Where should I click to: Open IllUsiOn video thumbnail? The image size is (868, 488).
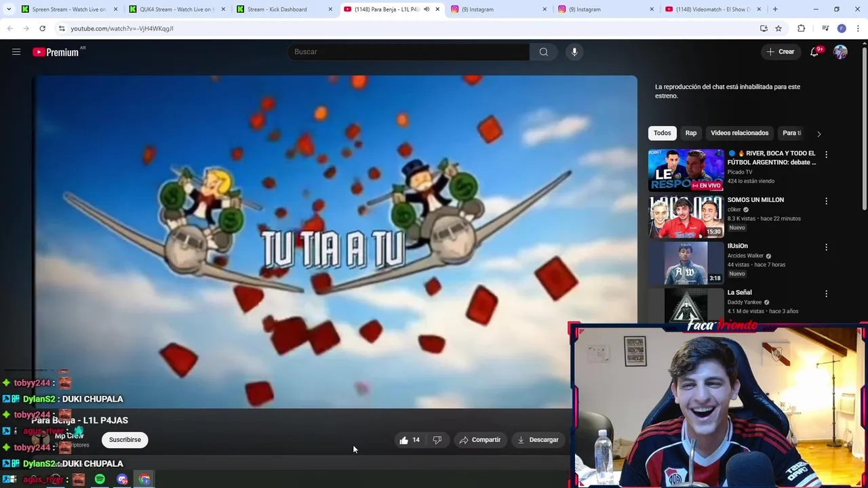[x=686, y=263]
